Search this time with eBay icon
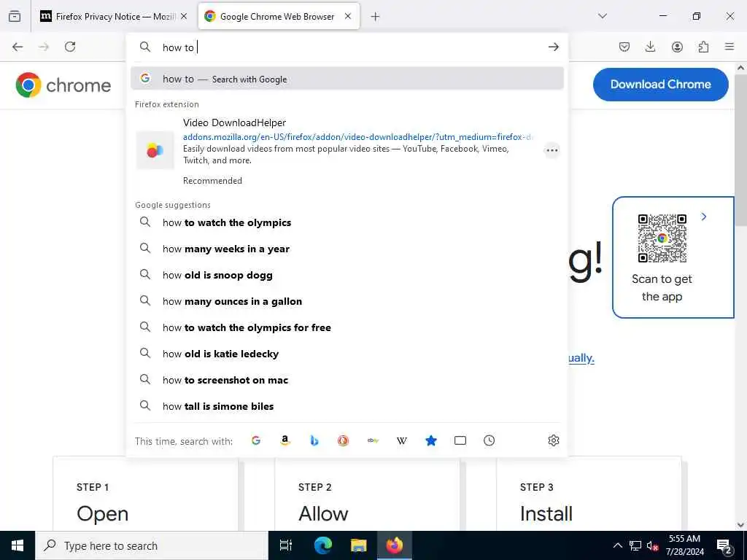 click(373, 440)
